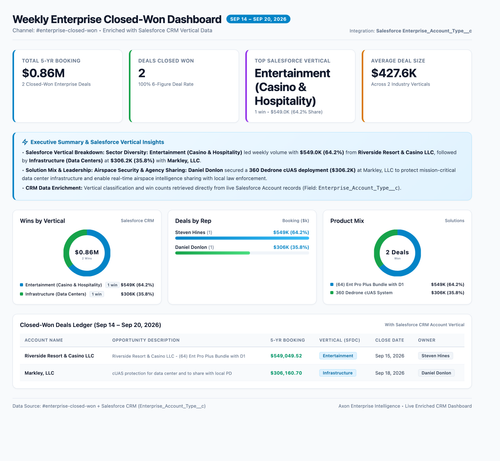Click the Owner column header
Screen dimensions: 500x461
[x=426, y=340]
